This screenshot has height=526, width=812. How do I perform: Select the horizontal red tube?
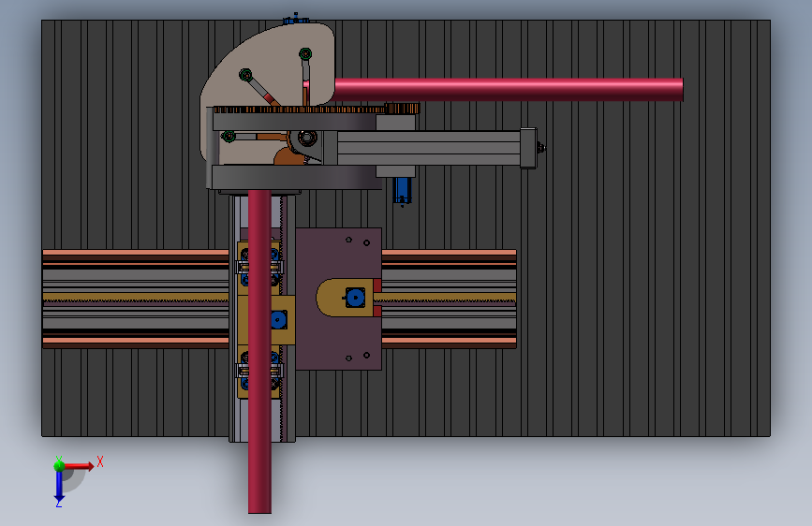coord(509,90)
